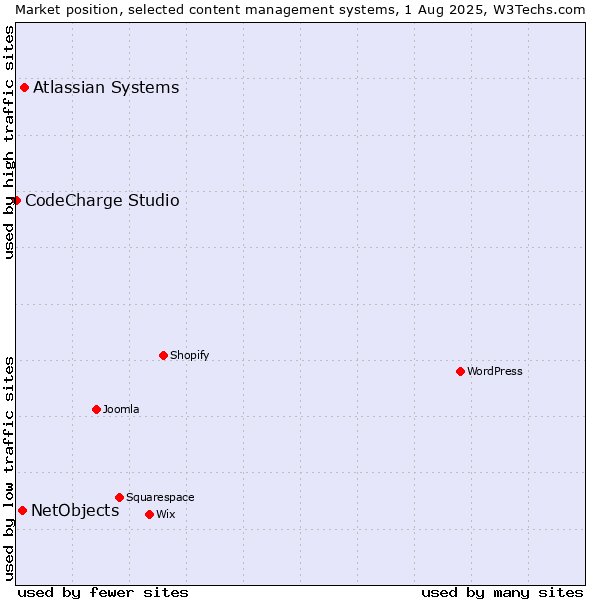Click the red Squarespace data point

click(119, 497)
